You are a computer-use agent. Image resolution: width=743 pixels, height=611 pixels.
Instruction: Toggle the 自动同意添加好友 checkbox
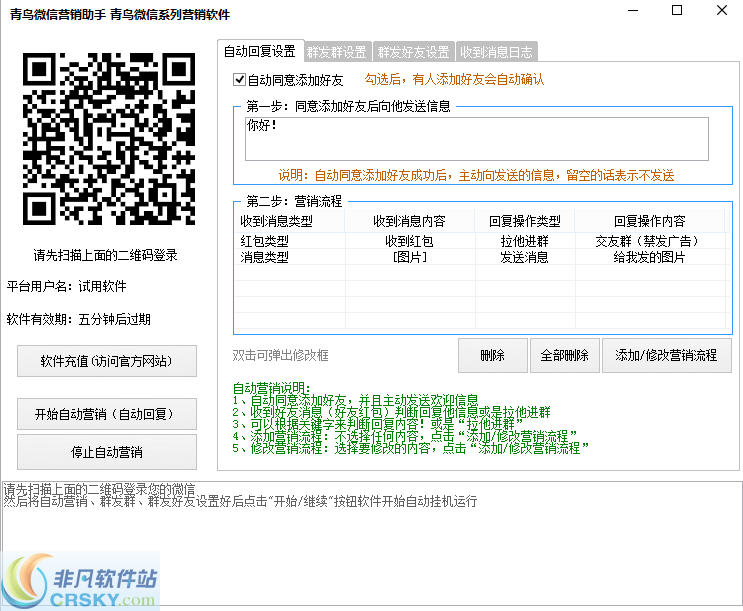(240, 80)
